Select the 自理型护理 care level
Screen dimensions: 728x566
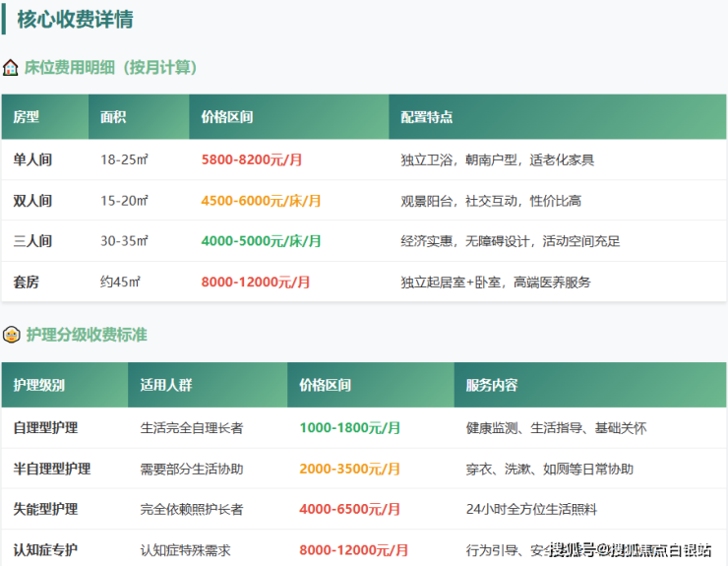coord(45,428)
